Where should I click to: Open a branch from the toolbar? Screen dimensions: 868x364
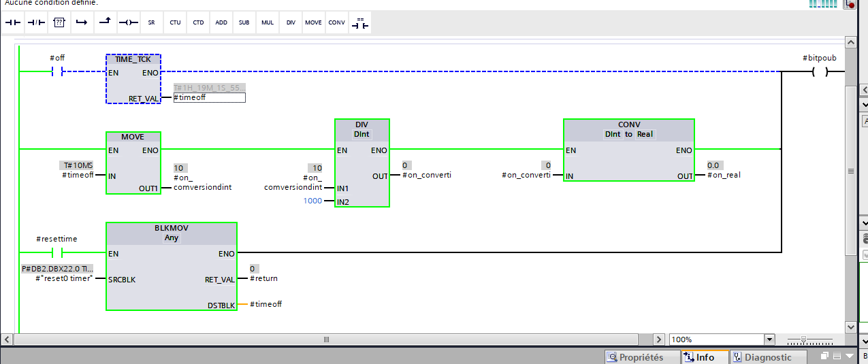82,22
